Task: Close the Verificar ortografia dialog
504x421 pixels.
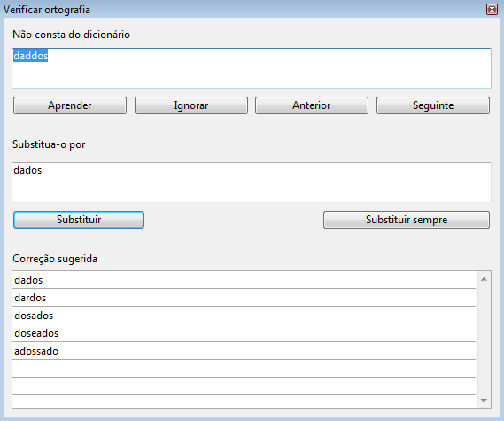Action: tap(492, 10)
